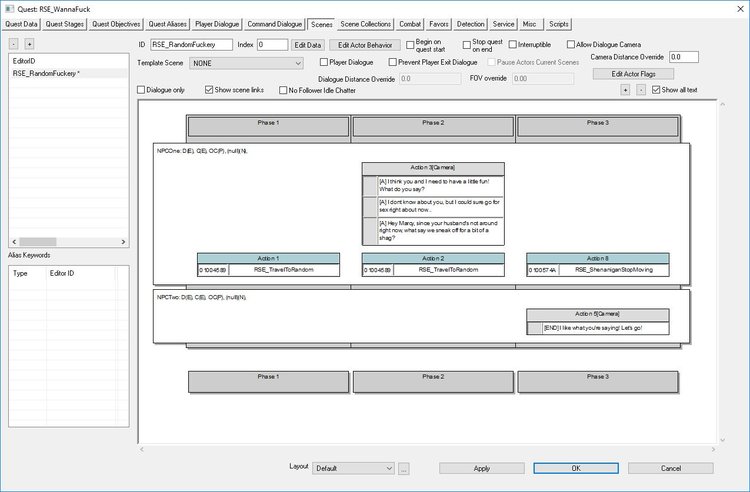750x492 pixels.
Task: Select Action 2 package header
Action: [433, 258]
